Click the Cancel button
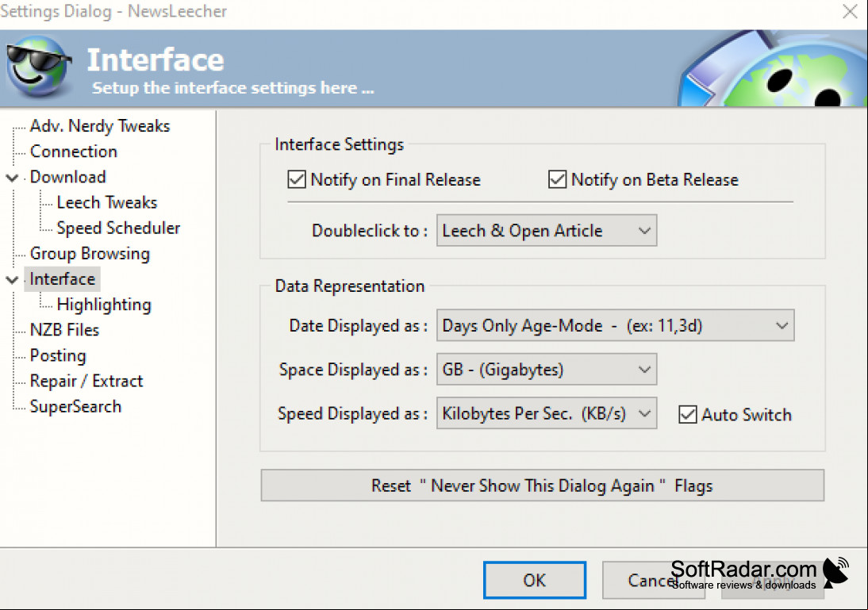The image size is (868, 610). pos(653,580)
